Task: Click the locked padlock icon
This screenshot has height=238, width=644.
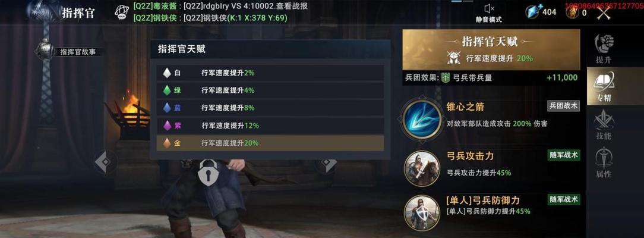Action: click(208, 173)
